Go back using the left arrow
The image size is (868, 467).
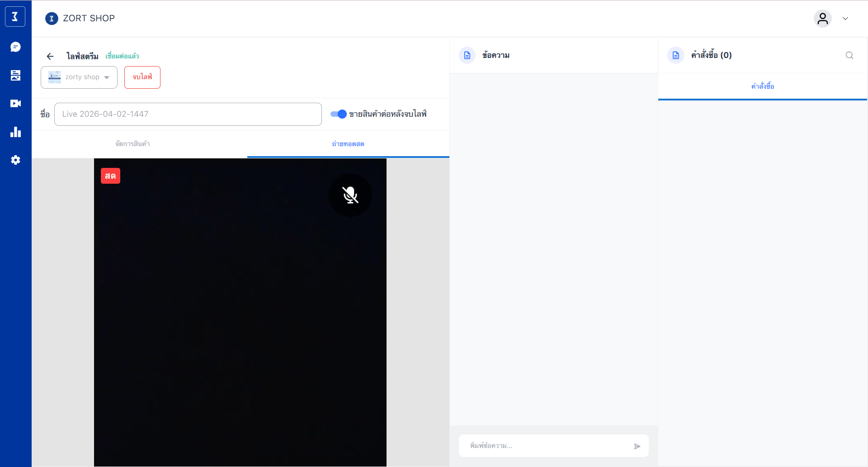click(x=50, y=56)
